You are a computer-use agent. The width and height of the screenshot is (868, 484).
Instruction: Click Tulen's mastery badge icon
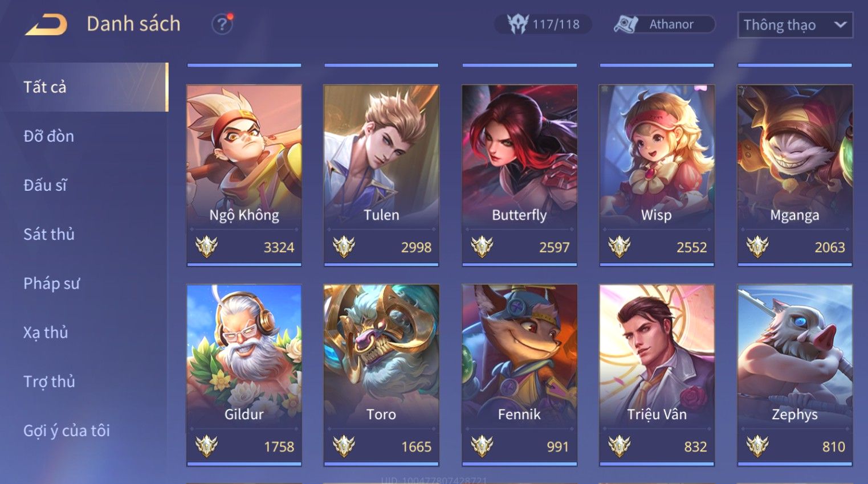point(344,247)
